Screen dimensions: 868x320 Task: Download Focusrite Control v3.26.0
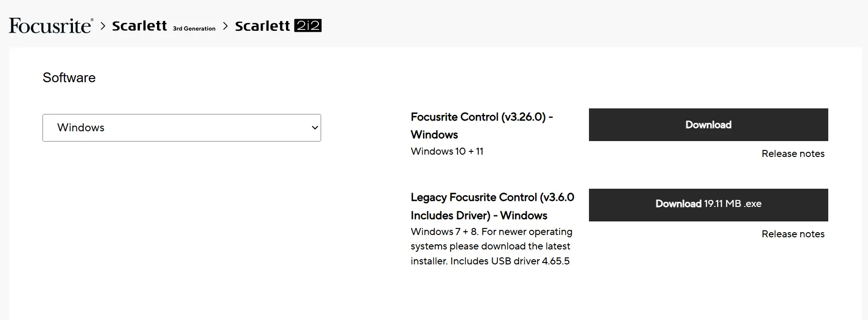708,125
